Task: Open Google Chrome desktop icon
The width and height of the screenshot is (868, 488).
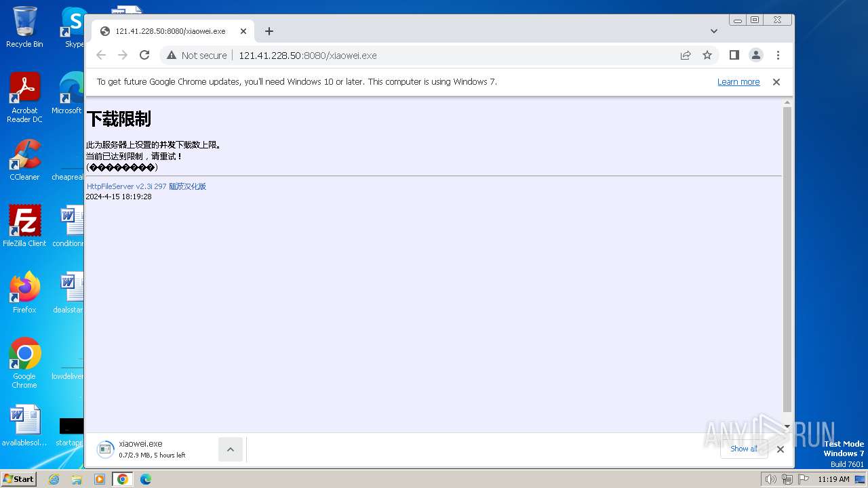Action: [x=24, y=363]
